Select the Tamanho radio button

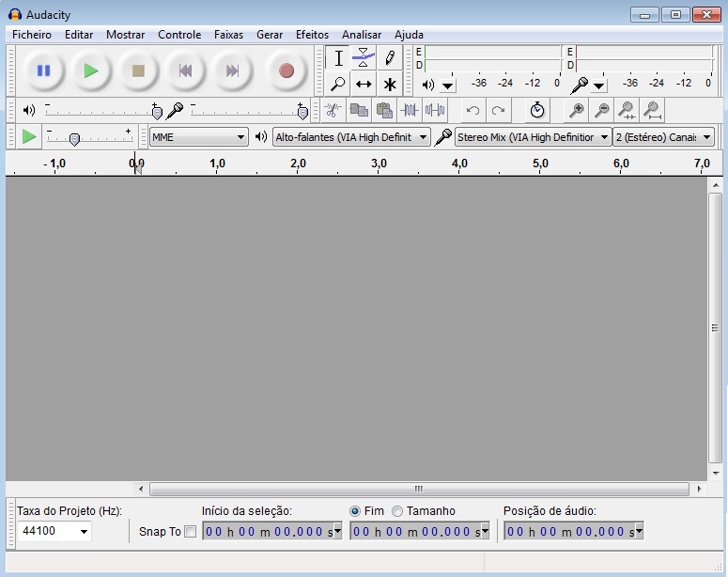[397, 511]
